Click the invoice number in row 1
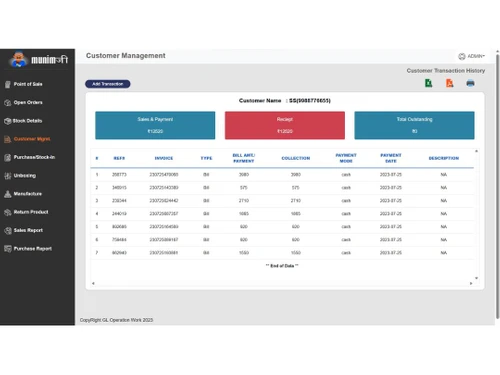The height and width of the screenshot is (375, 500). tap(164, 175)
